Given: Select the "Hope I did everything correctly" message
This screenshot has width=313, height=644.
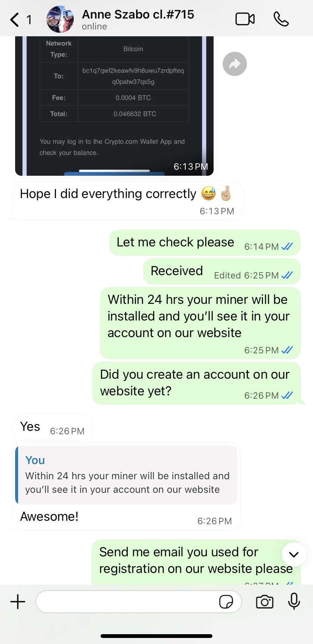Looking at the screenshot, I should coord(127,201).
